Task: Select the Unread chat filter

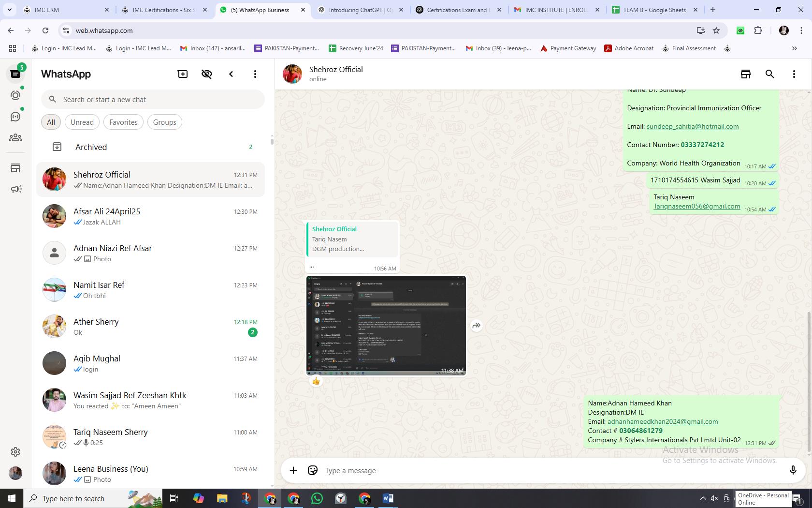Action: 82,122
